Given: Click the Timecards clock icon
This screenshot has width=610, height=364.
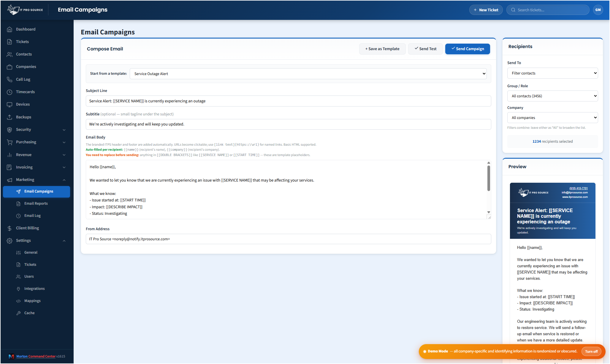Looking at the screenshot, I should (9, 92).
